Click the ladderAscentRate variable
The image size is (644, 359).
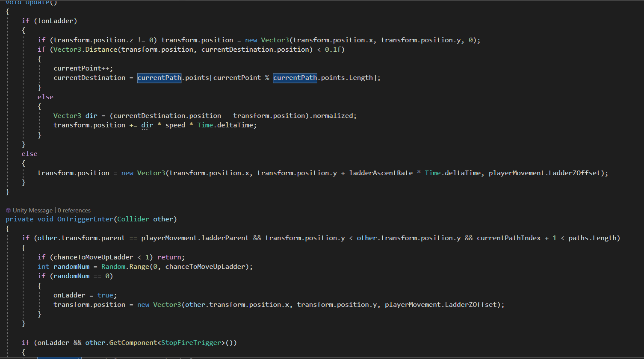click(x=381, y=173)
